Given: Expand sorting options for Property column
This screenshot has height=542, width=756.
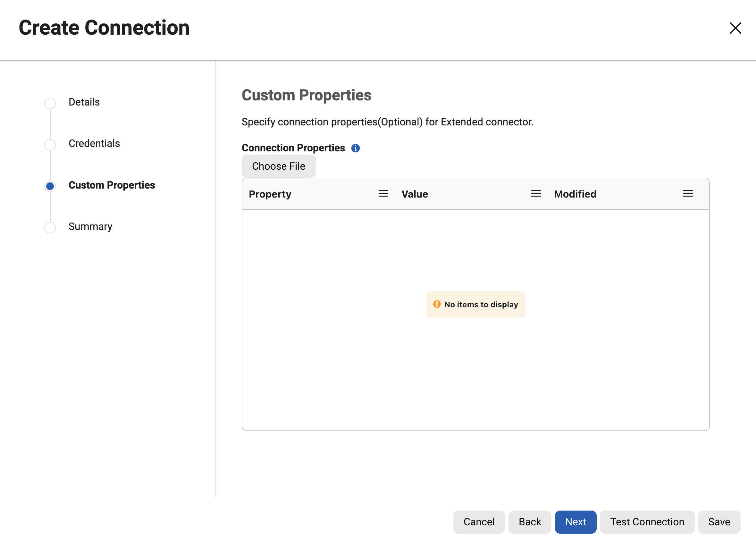Looking at the screenshot, I should point(383,193).
